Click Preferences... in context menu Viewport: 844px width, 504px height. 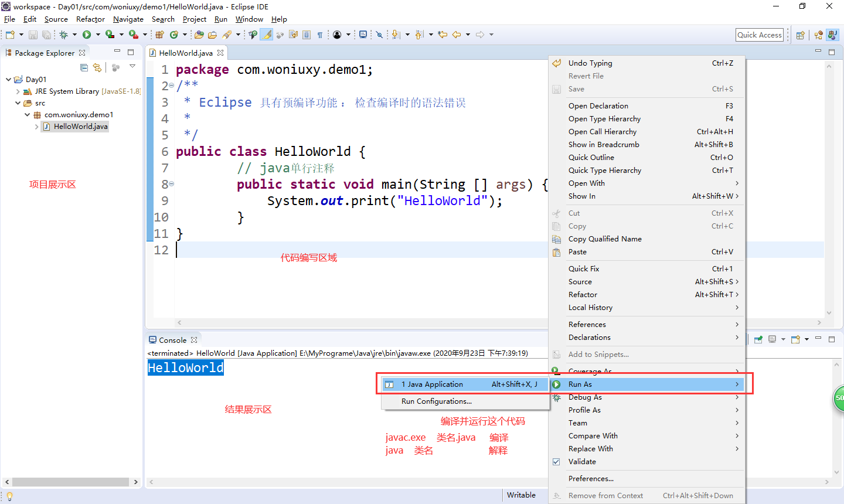646,479
